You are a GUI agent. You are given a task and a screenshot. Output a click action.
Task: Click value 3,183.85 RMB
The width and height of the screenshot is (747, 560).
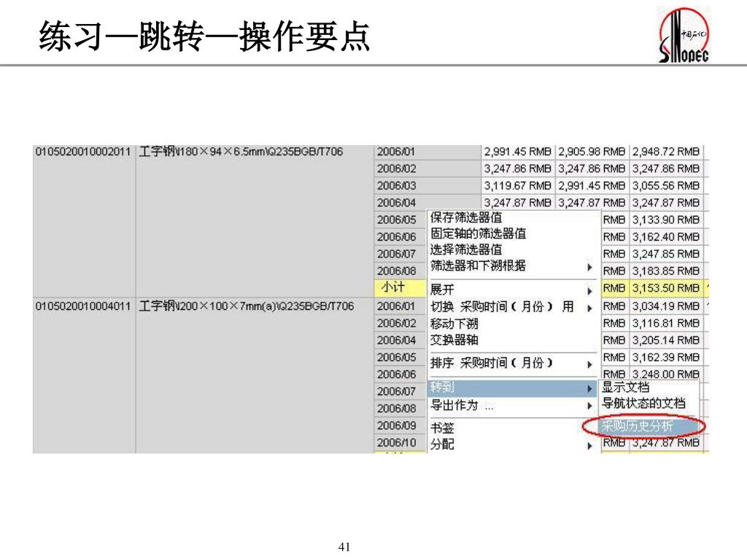(x=665, y=271)
